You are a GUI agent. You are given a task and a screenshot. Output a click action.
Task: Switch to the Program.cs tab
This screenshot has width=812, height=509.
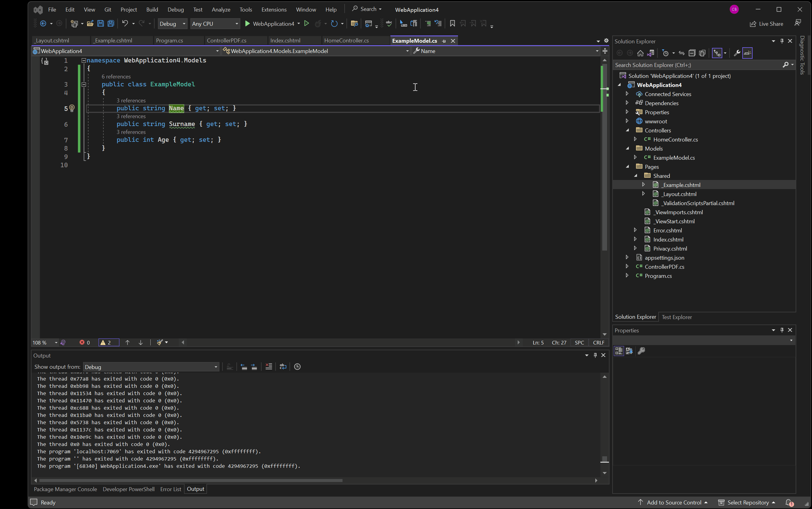click(169, 40)
